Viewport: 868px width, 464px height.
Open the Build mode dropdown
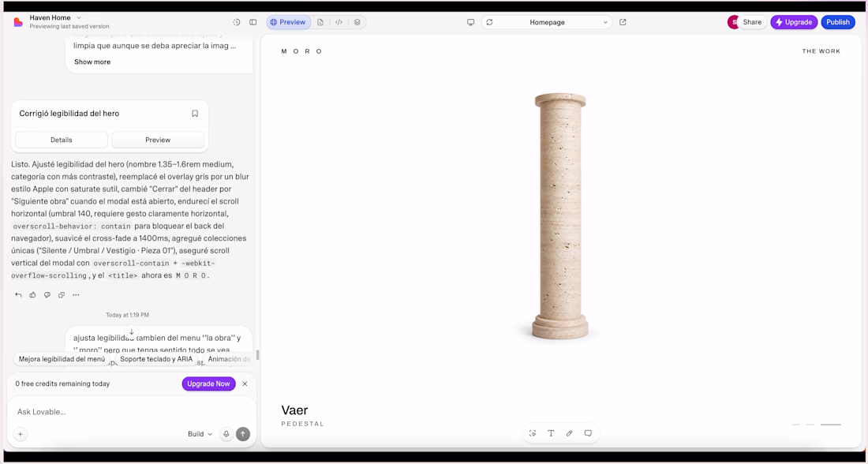click(200, 434)
